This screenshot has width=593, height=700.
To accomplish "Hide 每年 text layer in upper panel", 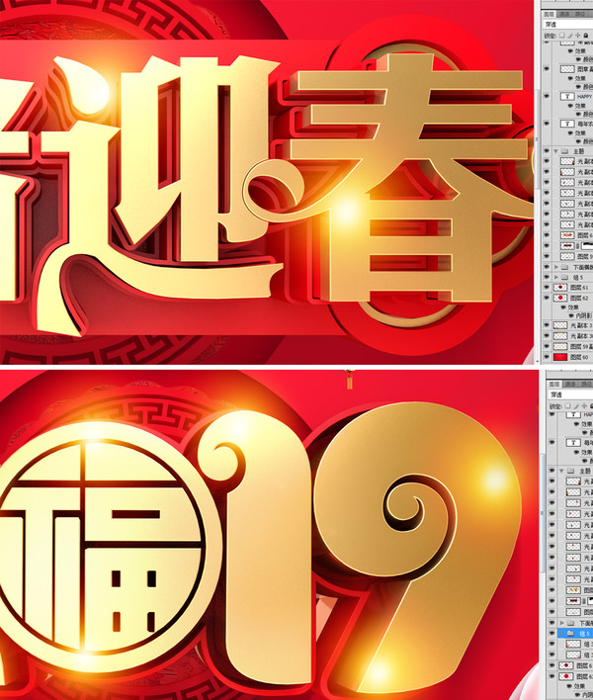I will click(x=547, y=124).
